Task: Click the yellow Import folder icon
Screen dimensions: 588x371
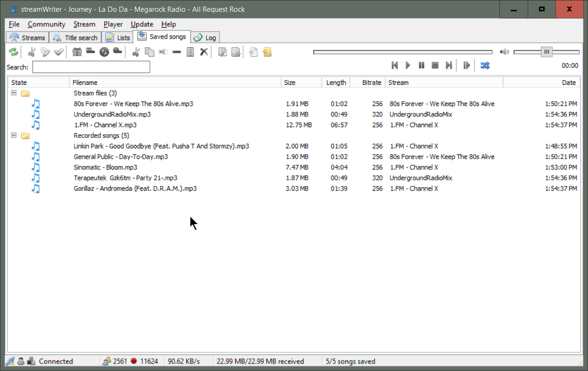Action: click(267, 52)
